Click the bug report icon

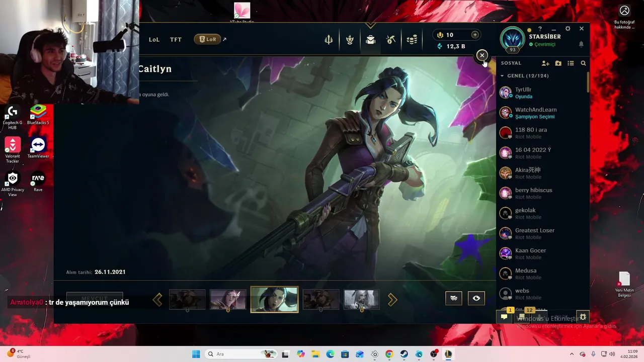583,317
